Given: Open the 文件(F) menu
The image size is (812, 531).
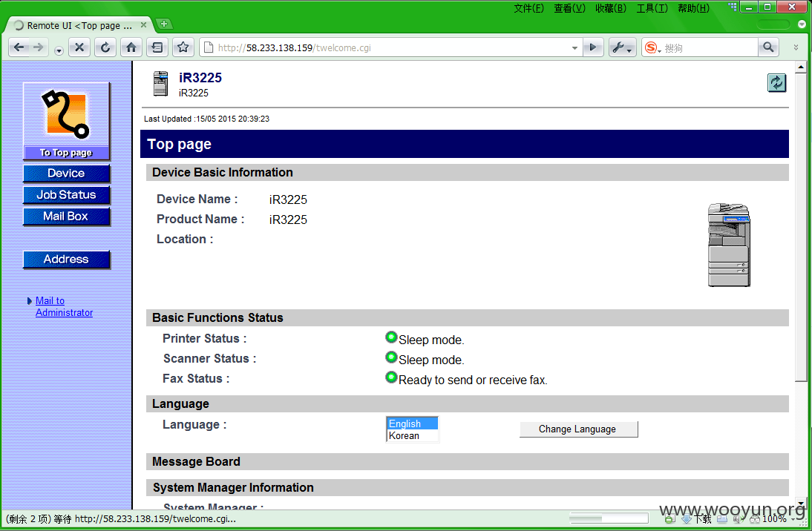Looking at the screenshot, I should coord(528,7).
